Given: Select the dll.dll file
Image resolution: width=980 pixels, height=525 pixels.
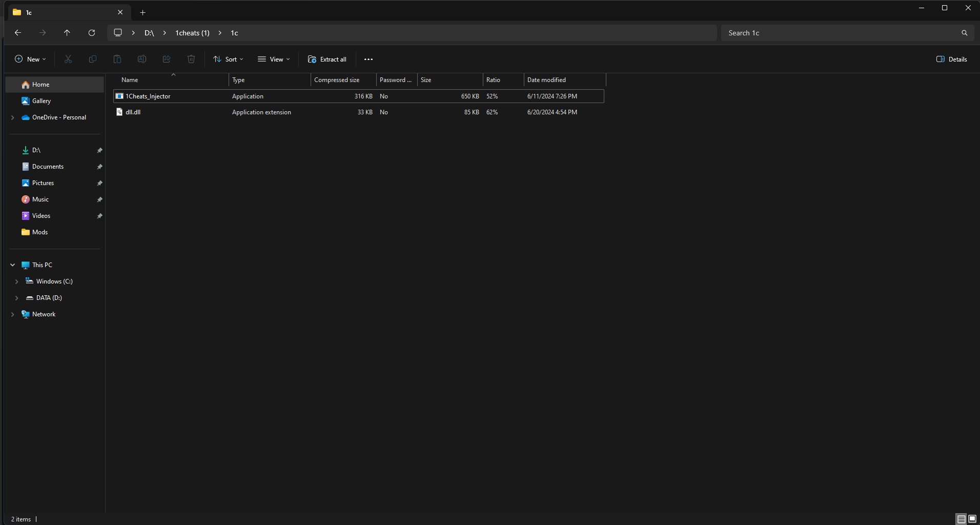Looking at the screenshot, I should [133, 112].
